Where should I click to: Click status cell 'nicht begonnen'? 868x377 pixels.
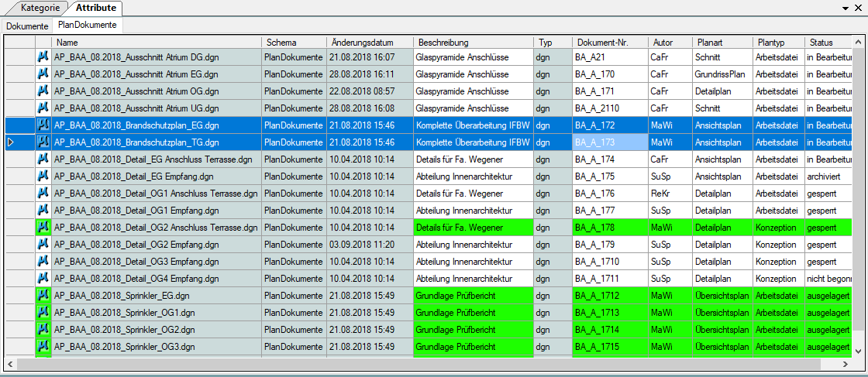tap(828, 279)
